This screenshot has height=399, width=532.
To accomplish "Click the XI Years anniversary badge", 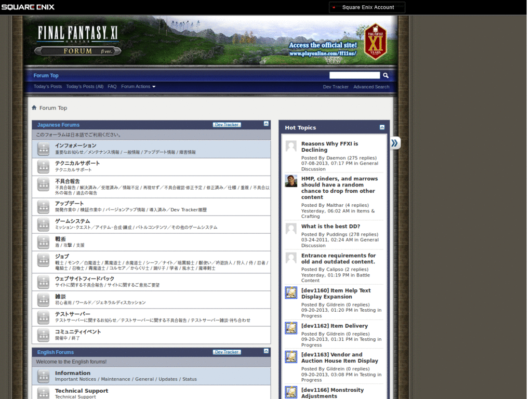I will point(375,42).
